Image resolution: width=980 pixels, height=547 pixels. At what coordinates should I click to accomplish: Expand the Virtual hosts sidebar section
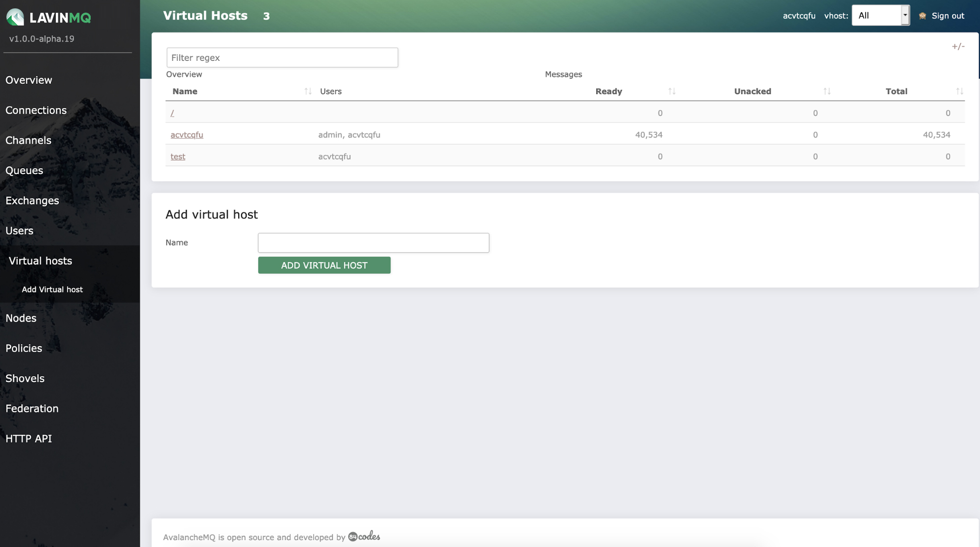pyautogui.click(x=40, y=260)
